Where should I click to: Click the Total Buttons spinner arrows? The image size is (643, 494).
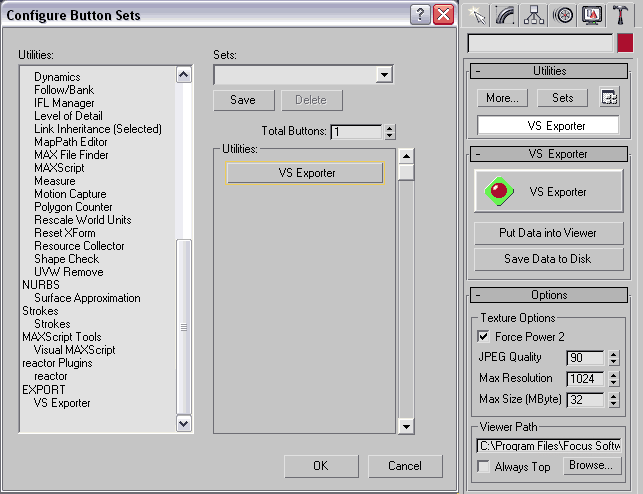click(x=390, y=132)
